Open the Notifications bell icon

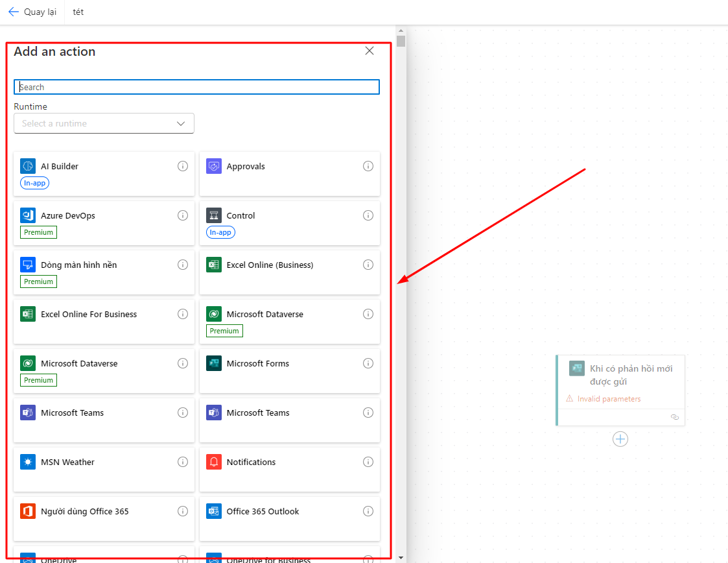point(213,462)
